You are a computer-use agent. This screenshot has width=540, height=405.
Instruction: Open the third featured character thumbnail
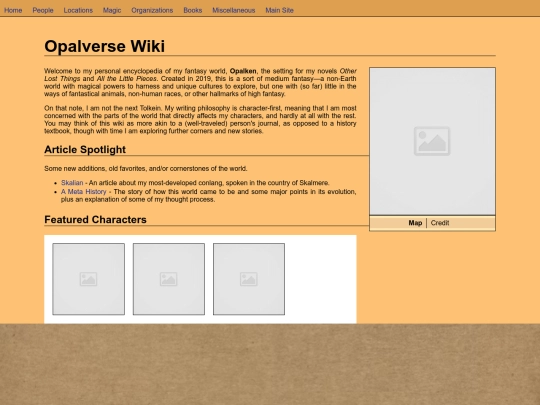point(249,279)
